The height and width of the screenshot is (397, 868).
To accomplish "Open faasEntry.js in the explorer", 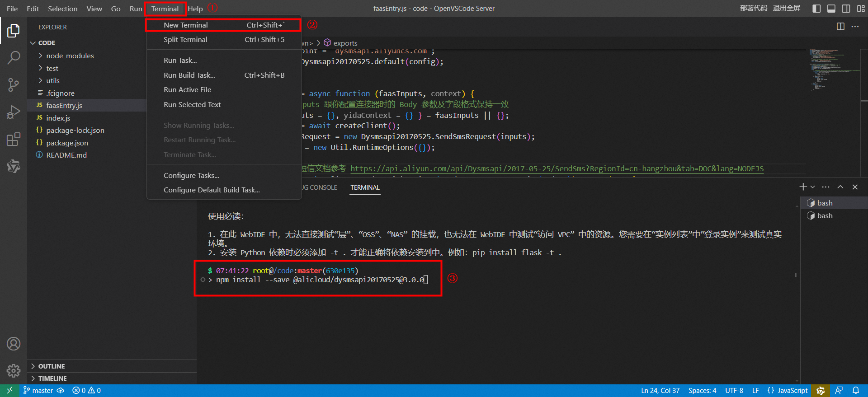I will [87, 106].
